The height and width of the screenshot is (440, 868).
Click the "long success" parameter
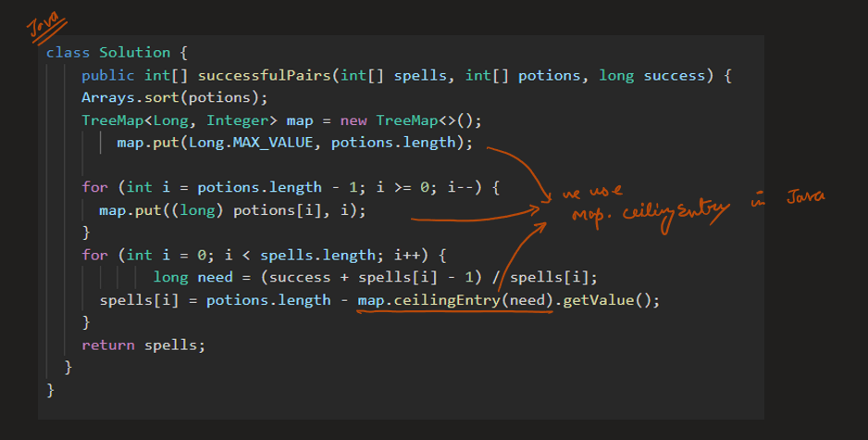655,75
